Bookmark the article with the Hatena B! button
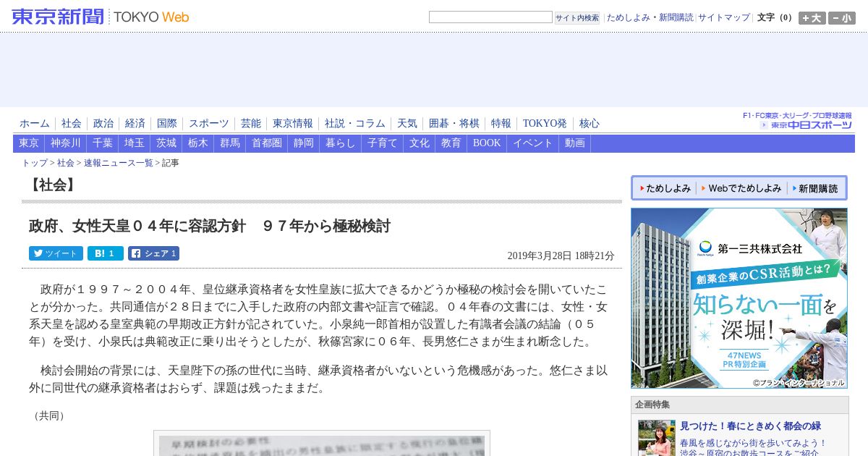The width and height of the screenshot is (868, 456). 106,253
